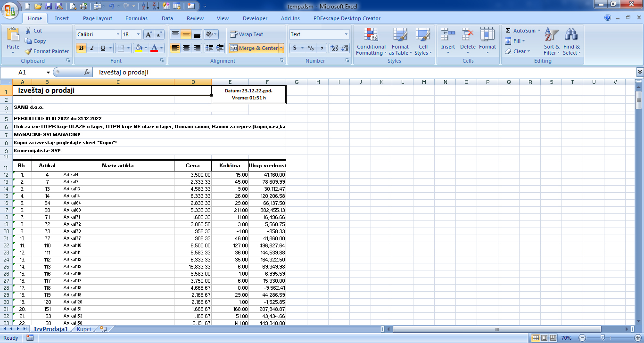The image size is (644, 343).
Task: Toggle Bold formatting
Action: (81, 48)
